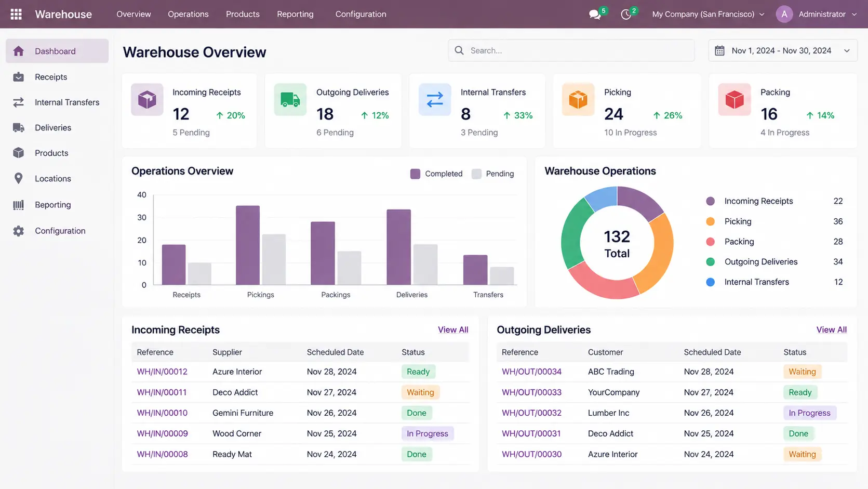Click the Outgoing Deliveries green legend dot
Screen dimensions: 868x489
(x=711, y=262)
